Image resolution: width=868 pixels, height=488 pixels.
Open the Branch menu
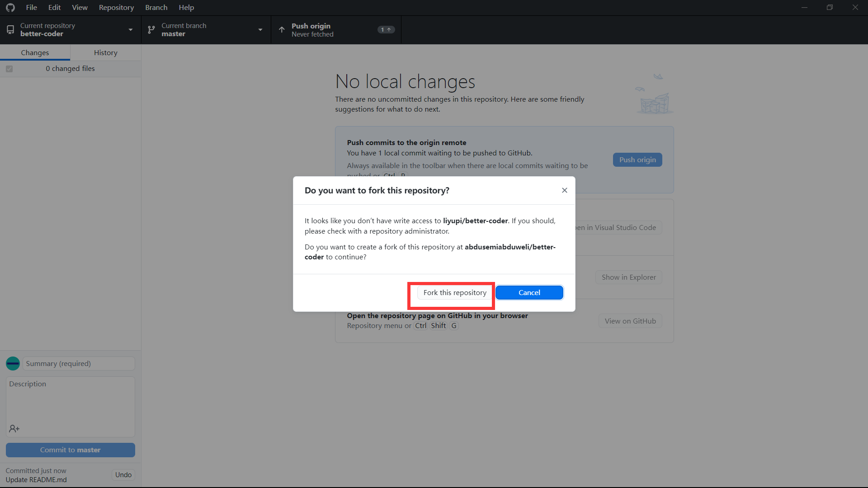point(156,8)
